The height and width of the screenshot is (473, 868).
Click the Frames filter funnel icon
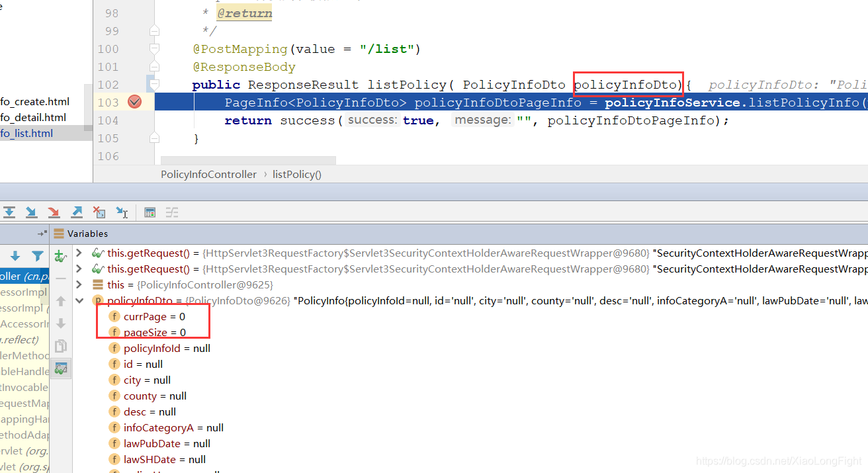pyautogui.click(x=38, y=256)
